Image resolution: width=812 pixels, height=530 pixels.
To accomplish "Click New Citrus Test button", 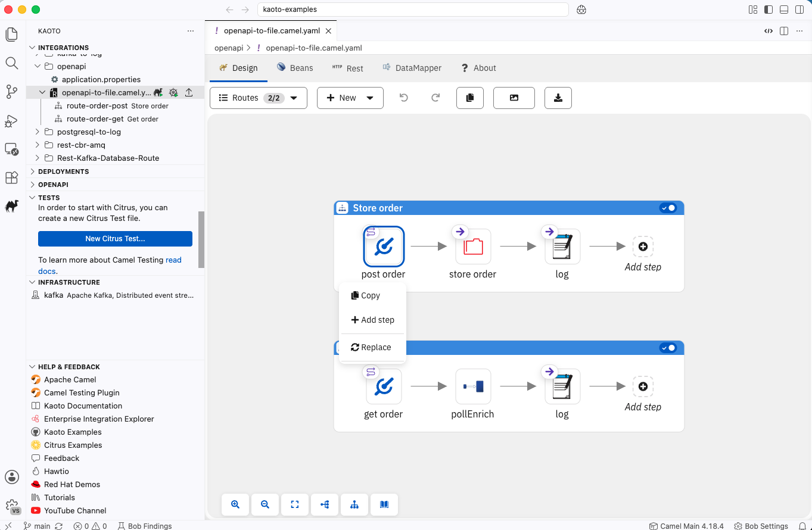I will pos(115,239).
